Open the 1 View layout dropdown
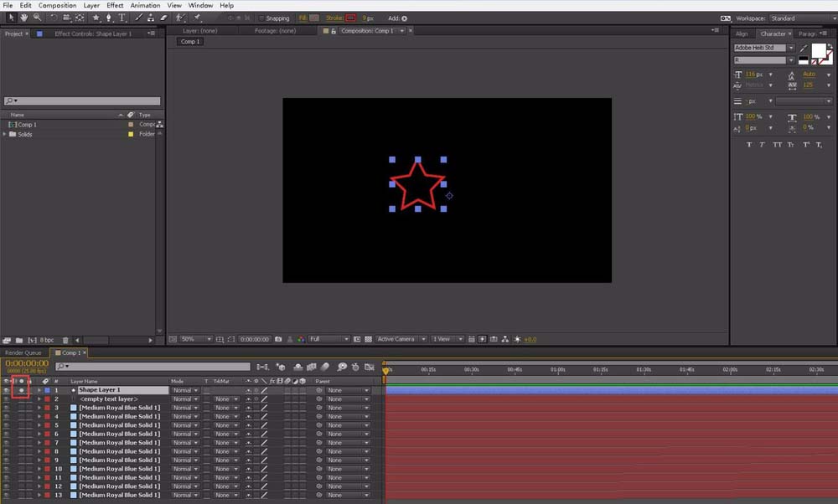This screenshot has width=838, height=504. [447, 339]
